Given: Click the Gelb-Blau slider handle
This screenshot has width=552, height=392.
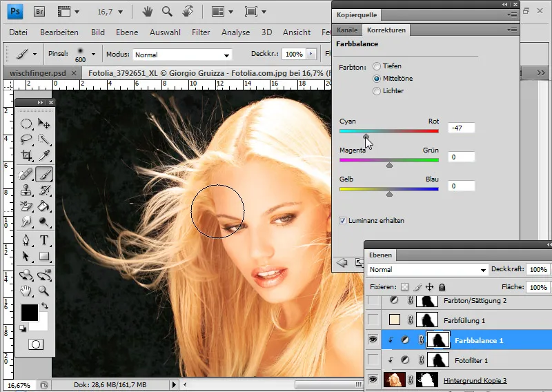Looking at the screenshot, I should [389, 194].
